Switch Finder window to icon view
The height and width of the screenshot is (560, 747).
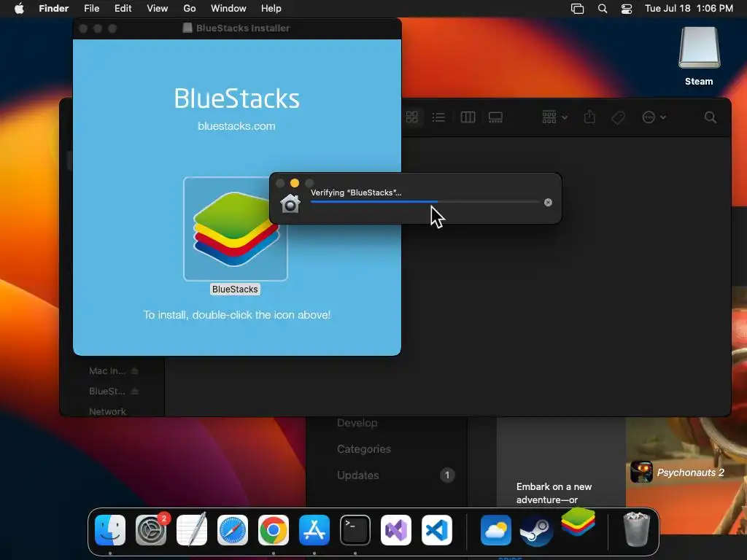click(412, 117)
